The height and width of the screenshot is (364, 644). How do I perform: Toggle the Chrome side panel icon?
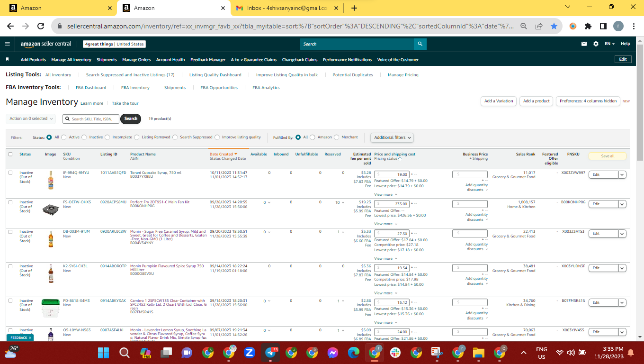click(603, 27)
